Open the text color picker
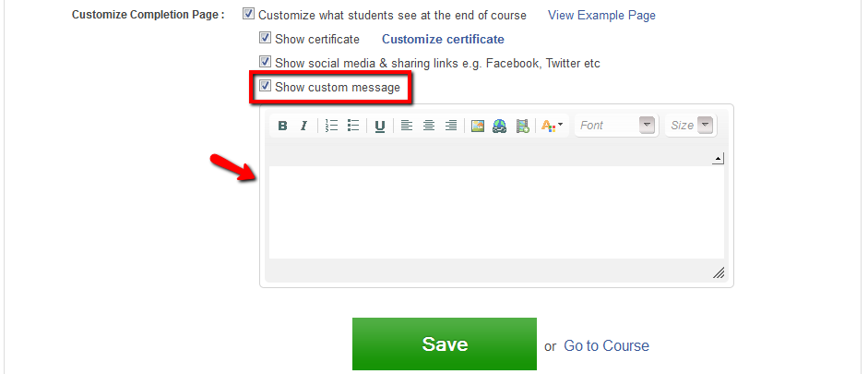The image size is (868, 374). pyautogui.click(x=552, y=126)
